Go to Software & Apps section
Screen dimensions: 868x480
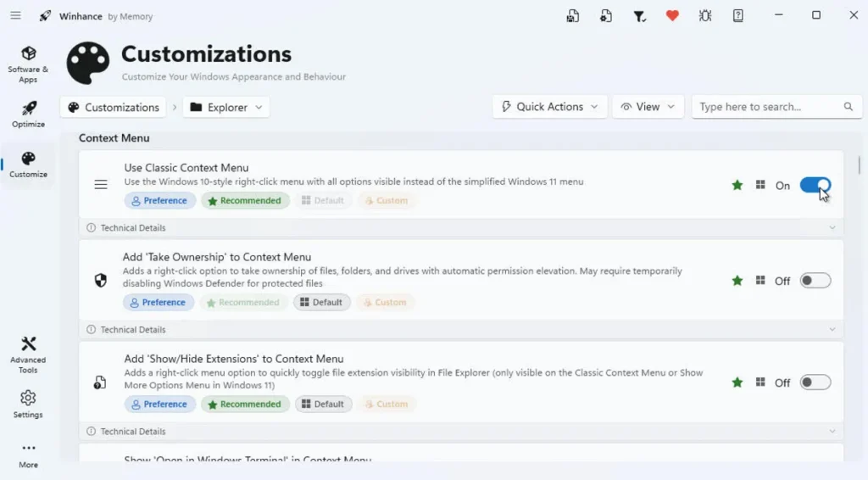[28, 64]
